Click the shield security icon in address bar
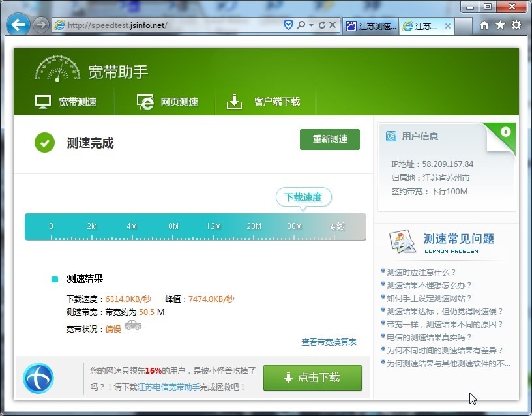 (288, 25)
